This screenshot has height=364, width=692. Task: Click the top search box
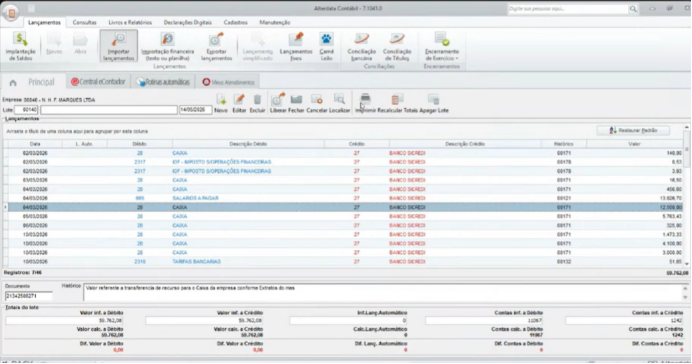tap(568, 9)
